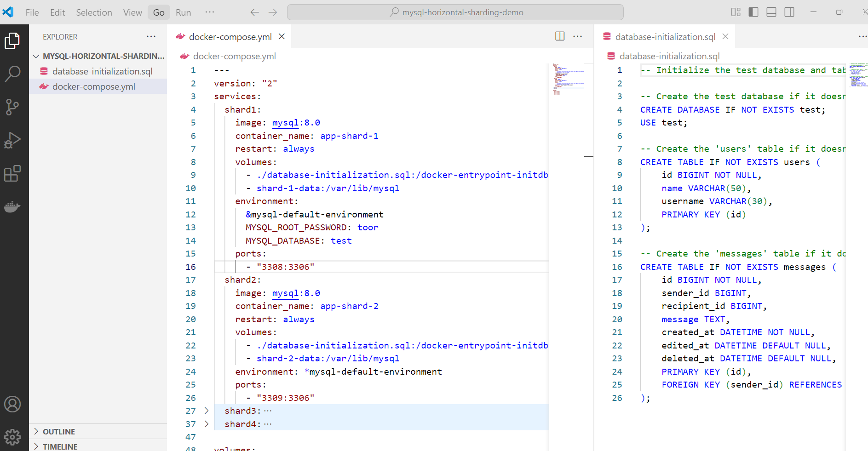Open the Source Control view

pyautogui.click(x=12, y=107)
